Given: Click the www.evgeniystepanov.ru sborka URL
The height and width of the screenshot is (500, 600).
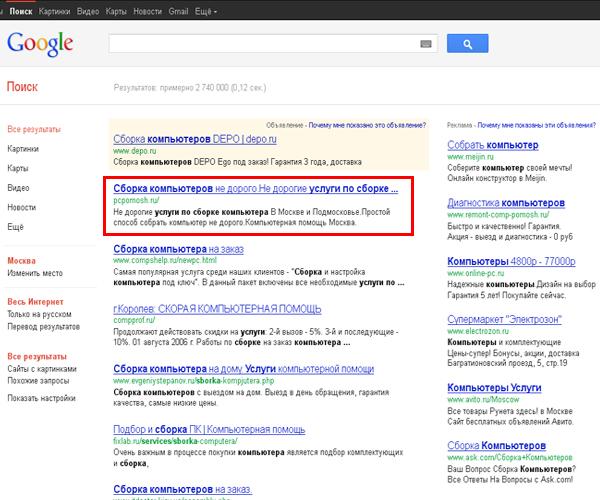Looking at the screenshot, I should click(x=194, y=381).
